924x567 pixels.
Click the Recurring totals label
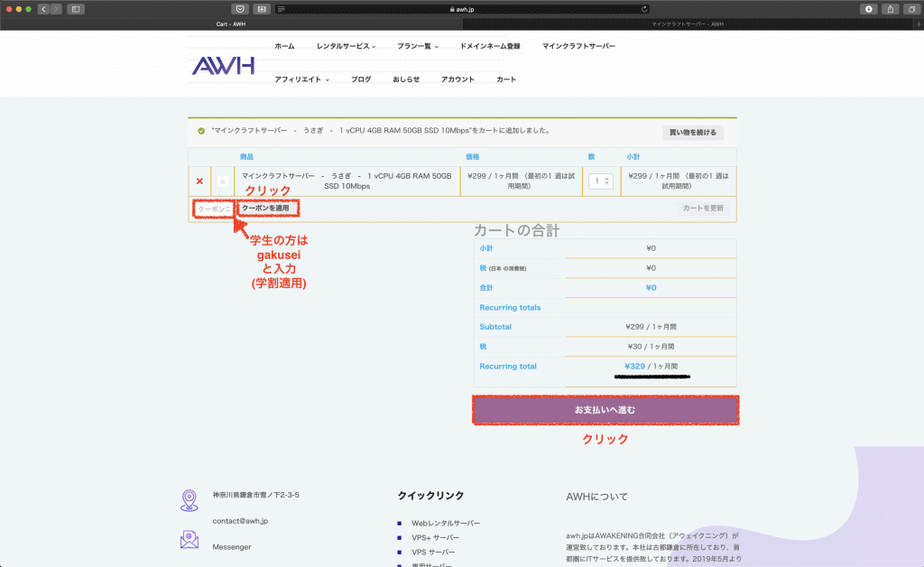click(x=510, y=308)
